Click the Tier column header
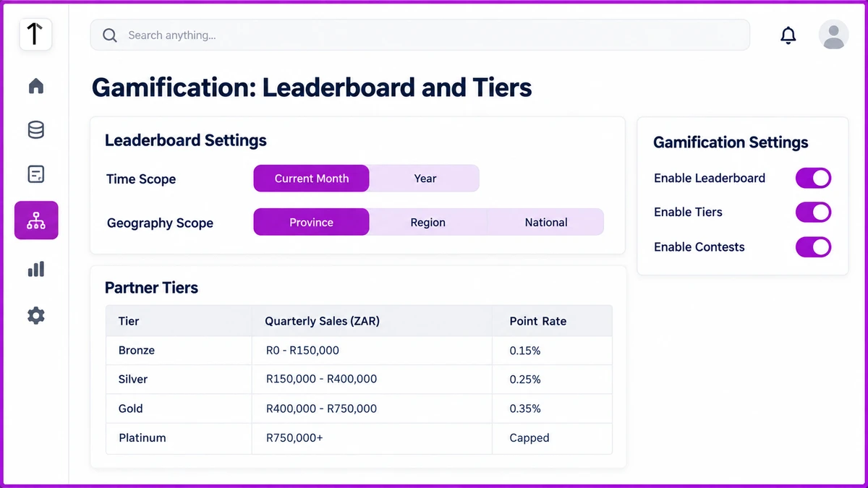Image resolution: width=868 pixels, height=488 pixels. (x=179, y=321)
